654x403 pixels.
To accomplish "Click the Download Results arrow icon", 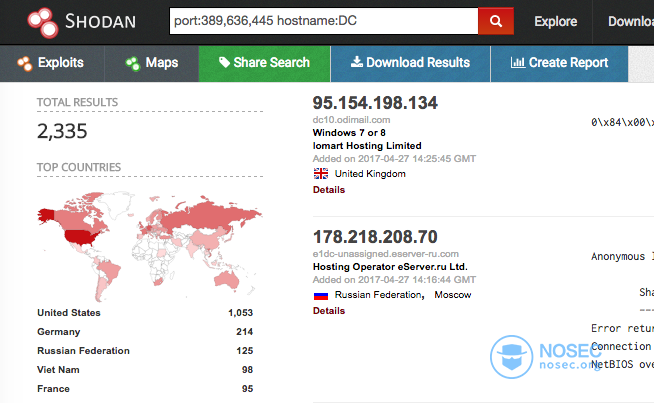I will pos(356,62).
